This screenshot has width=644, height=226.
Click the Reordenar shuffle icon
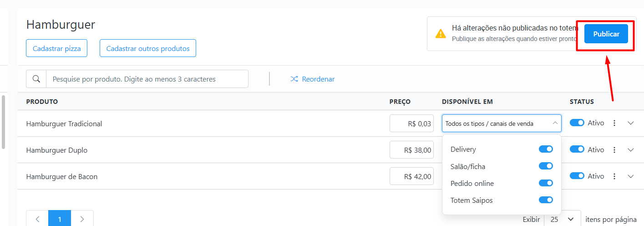pyautogui.click(x=294, y=79)
